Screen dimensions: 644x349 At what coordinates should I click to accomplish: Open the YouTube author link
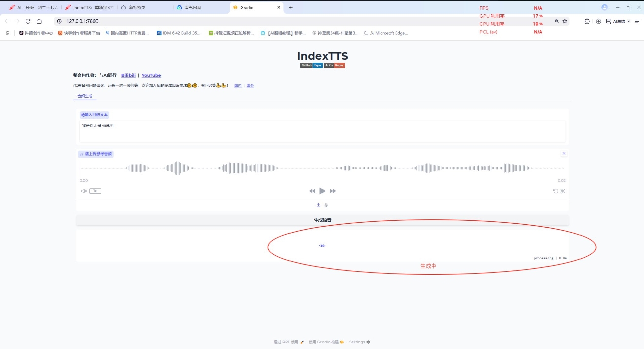(x=151, y=75)
